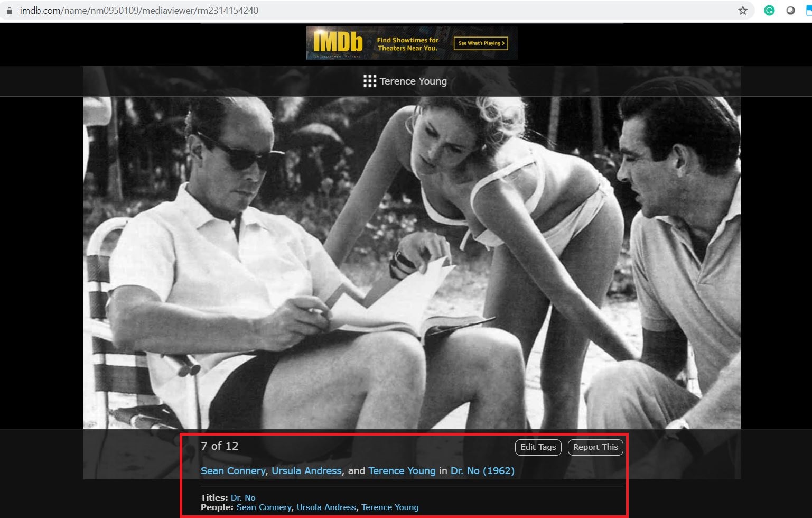Click the main Dr. No photo
Screen dimensions: 812x518
coord(412,262)
